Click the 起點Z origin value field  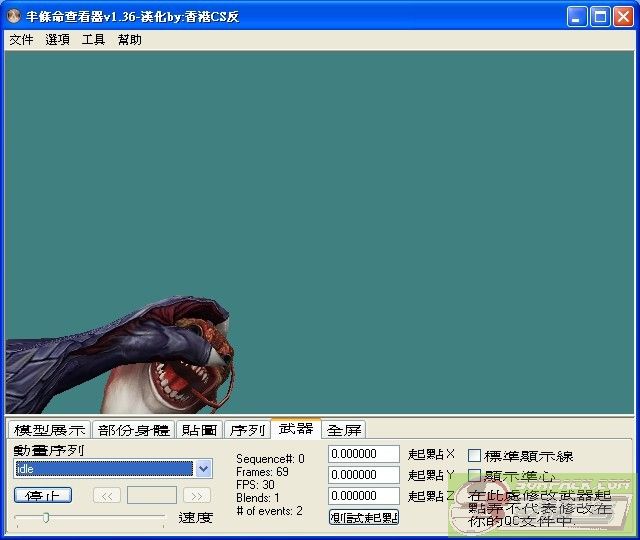(364, 496)
